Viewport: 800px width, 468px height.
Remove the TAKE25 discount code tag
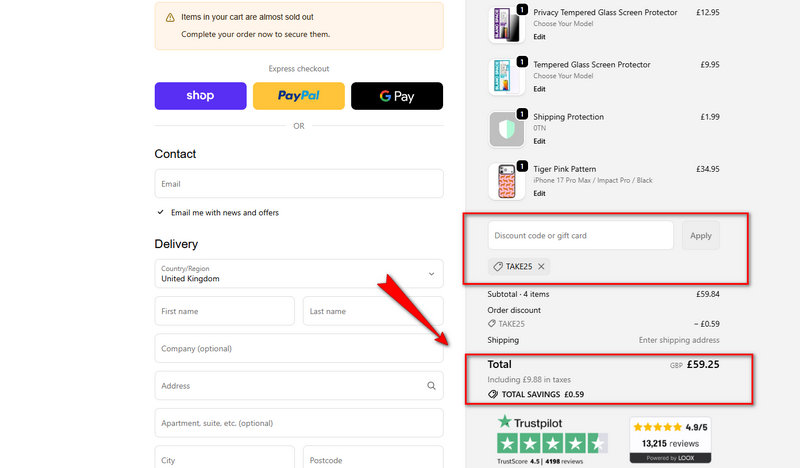(541, 267)
